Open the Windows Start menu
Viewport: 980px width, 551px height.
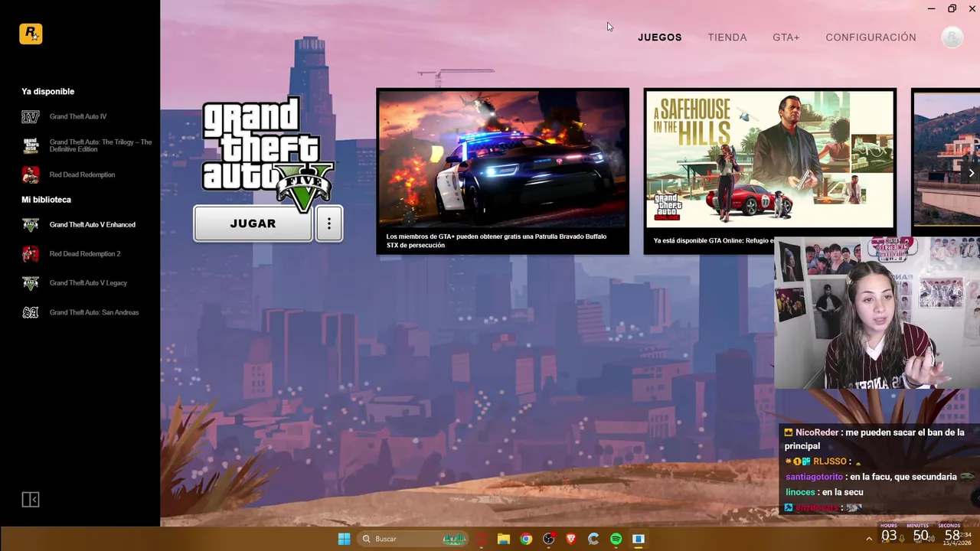point(344,539)
